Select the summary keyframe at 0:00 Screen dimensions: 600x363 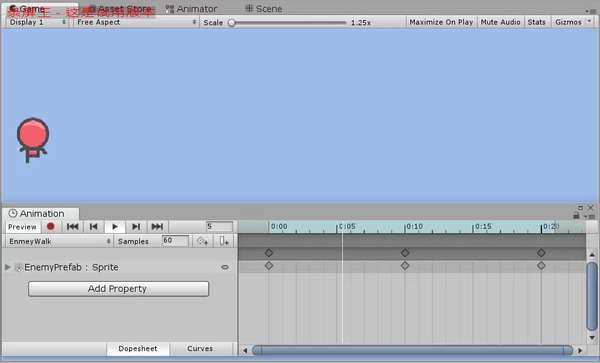point(269,252)
